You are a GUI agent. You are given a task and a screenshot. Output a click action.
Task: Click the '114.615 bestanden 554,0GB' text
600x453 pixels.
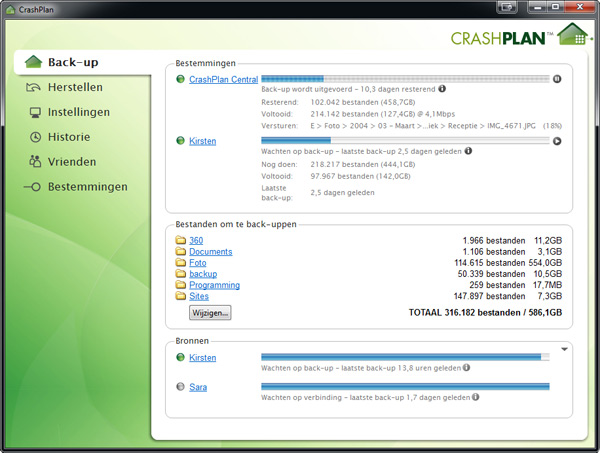(x=508, y=263)
